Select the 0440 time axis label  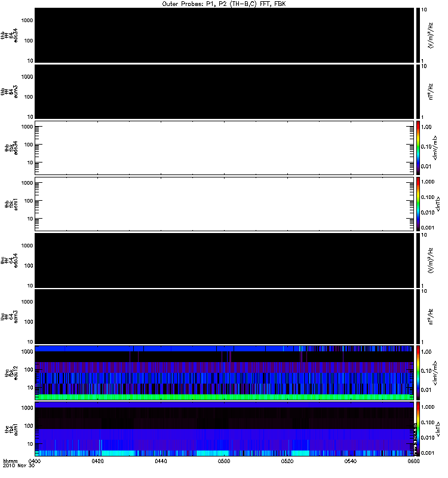click(x=161, y=461)
